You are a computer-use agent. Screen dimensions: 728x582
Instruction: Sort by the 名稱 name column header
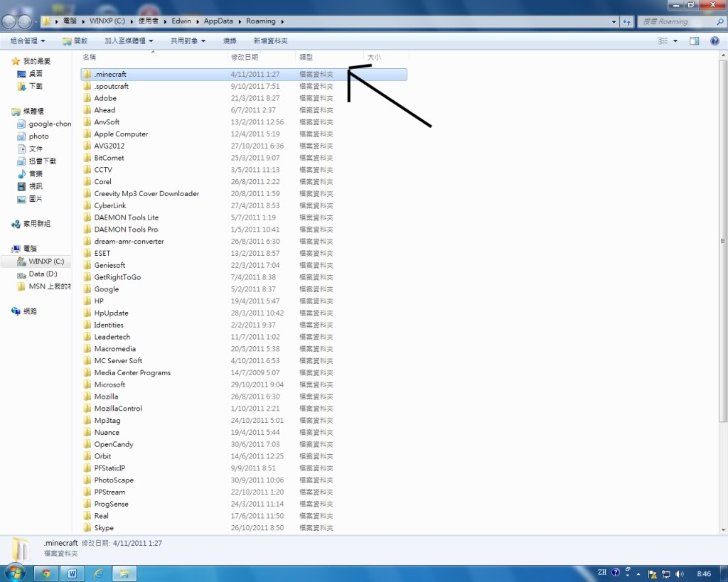coord(89,57)
